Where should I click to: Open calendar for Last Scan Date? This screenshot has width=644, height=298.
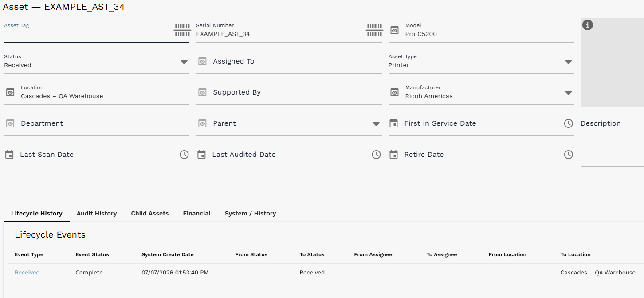(x=9, y=154)
